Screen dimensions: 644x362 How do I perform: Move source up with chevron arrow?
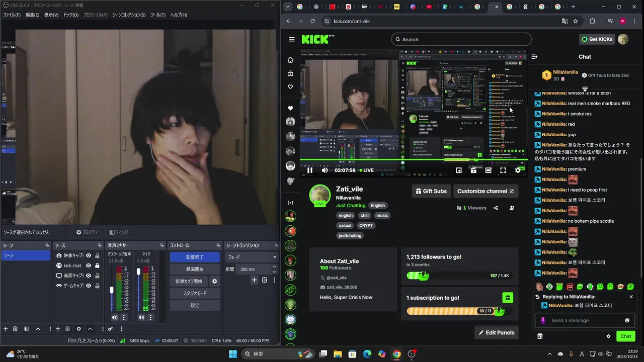(90, 329)
